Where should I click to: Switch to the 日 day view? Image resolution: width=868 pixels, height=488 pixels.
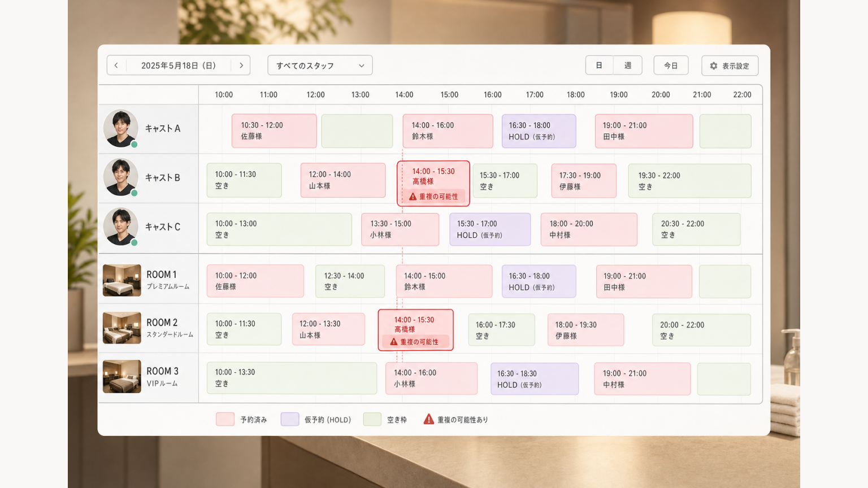[x=599, y=66]
